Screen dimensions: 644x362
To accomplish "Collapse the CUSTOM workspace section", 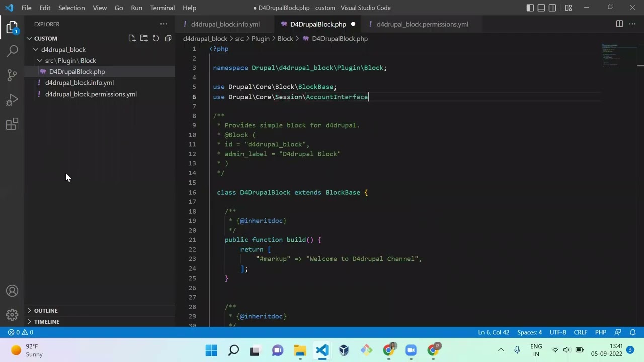I will coord(29,38).
